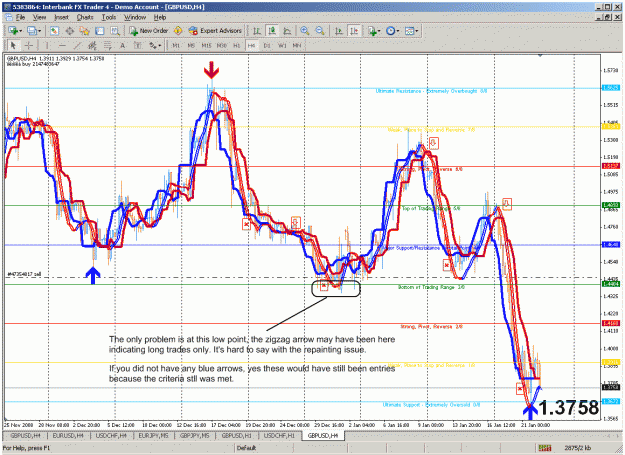Switch to the USDCHF,H1 chart tab
The image size is (625, 455).
pyautogui.click(x=279, y=436)
